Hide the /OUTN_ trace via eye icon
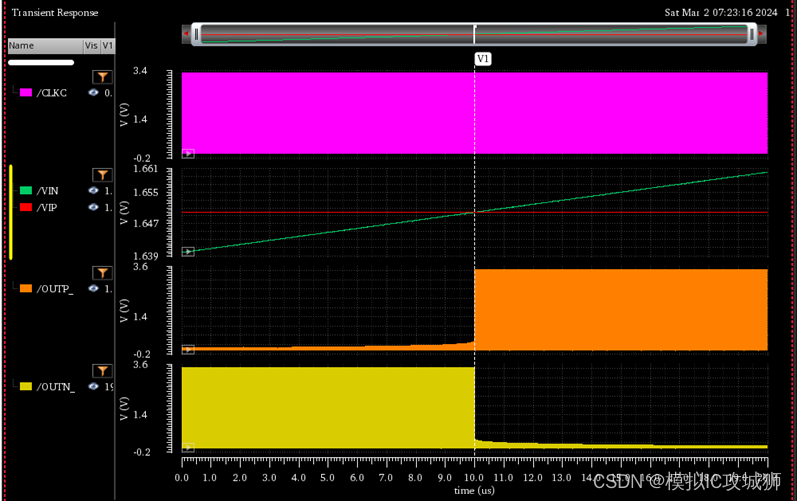This screenshot has height=501, width=797. point(93,387)
